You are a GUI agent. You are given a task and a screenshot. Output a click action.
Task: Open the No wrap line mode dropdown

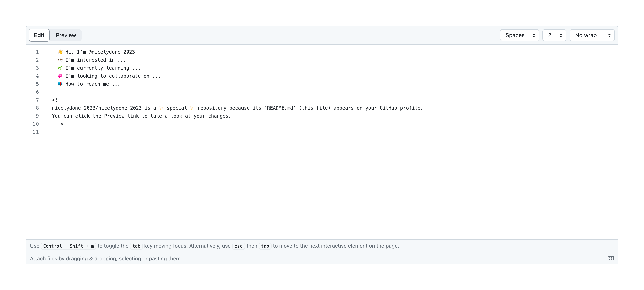pos(592,35)
